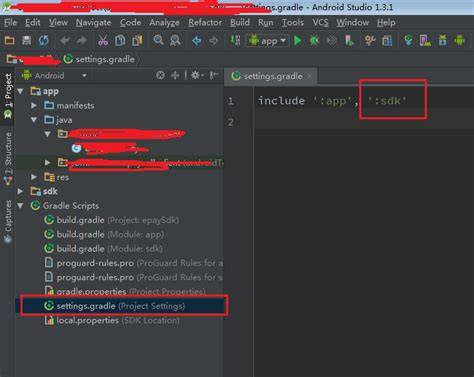474x377 pixels.
Task: Open the SDK Manager icon
Action: click(x=442, y=41)
